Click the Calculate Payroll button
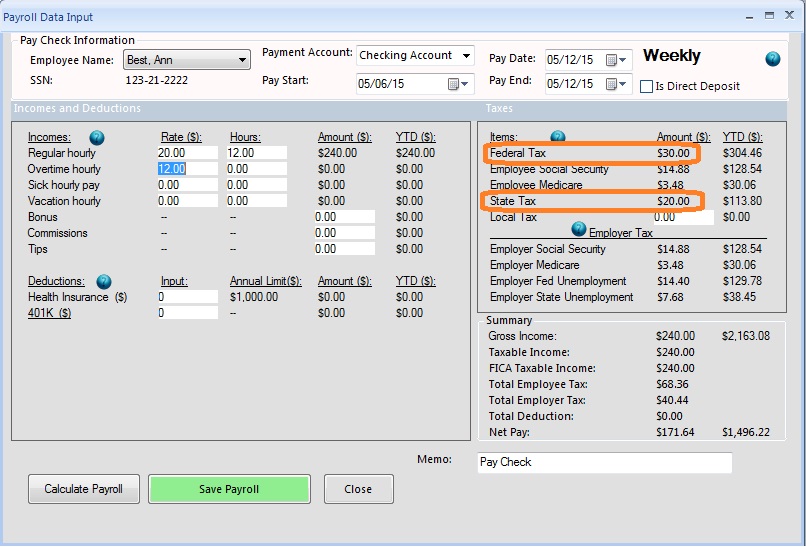The height and width of the screenshot is (547, 806). pyautogui.click(x=83, y=489)
